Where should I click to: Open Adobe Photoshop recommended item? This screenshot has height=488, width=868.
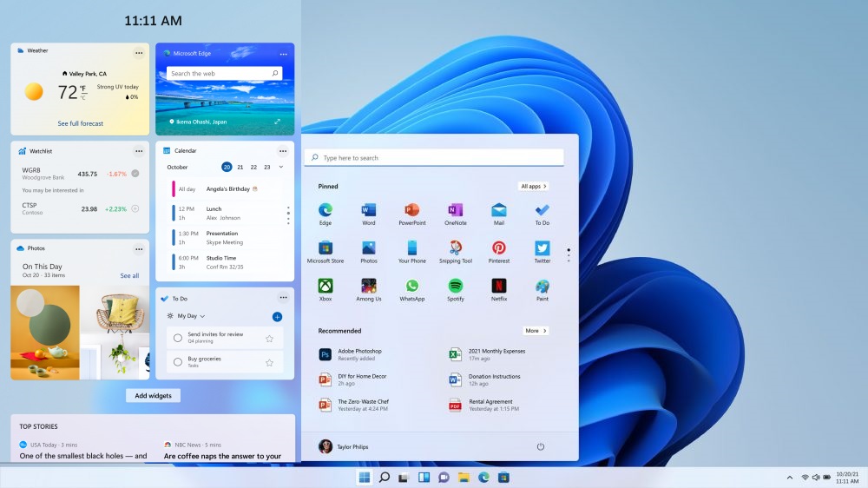(x=351, y=354)
